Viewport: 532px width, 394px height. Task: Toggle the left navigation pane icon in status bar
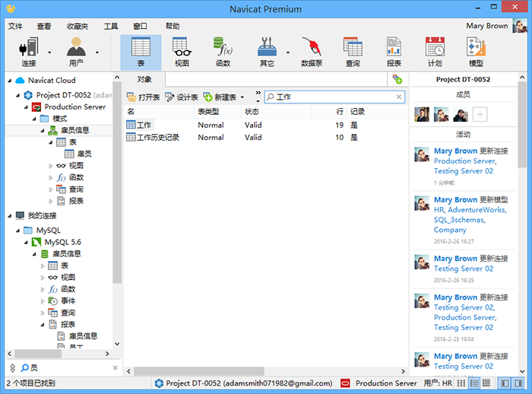tap(505, 383)
